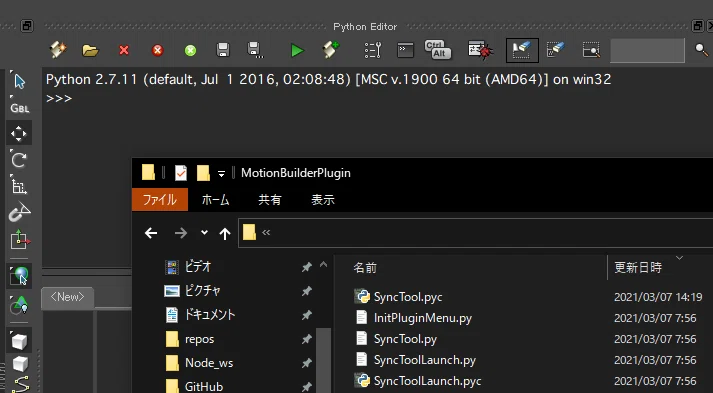Click the Explorer address bar

coord(475,233)
